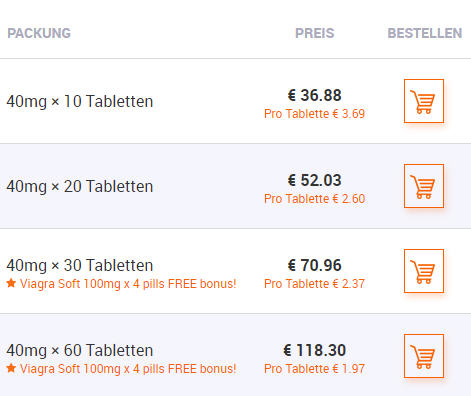
Task: Click the PACKUNG column header
Action: click(39, 33)
